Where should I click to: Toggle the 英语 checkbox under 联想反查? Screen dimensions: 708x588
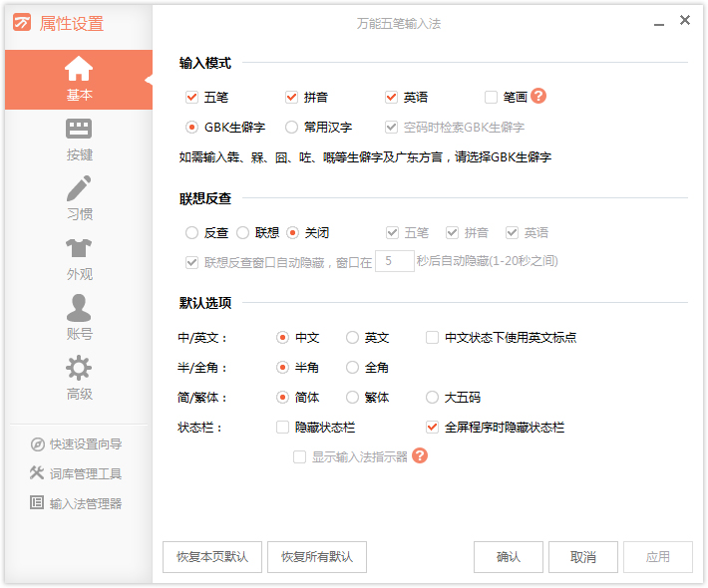click(x=512, y=233)
